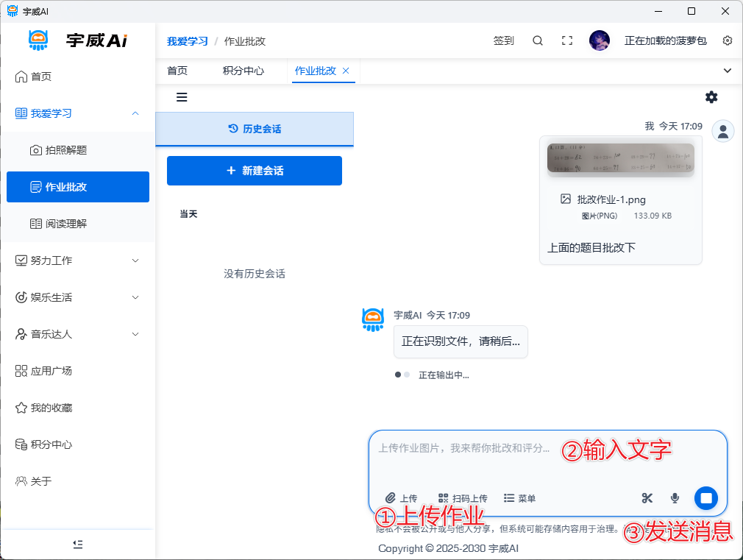Toggle the hamburger menu above history panel

click(182, 97)
